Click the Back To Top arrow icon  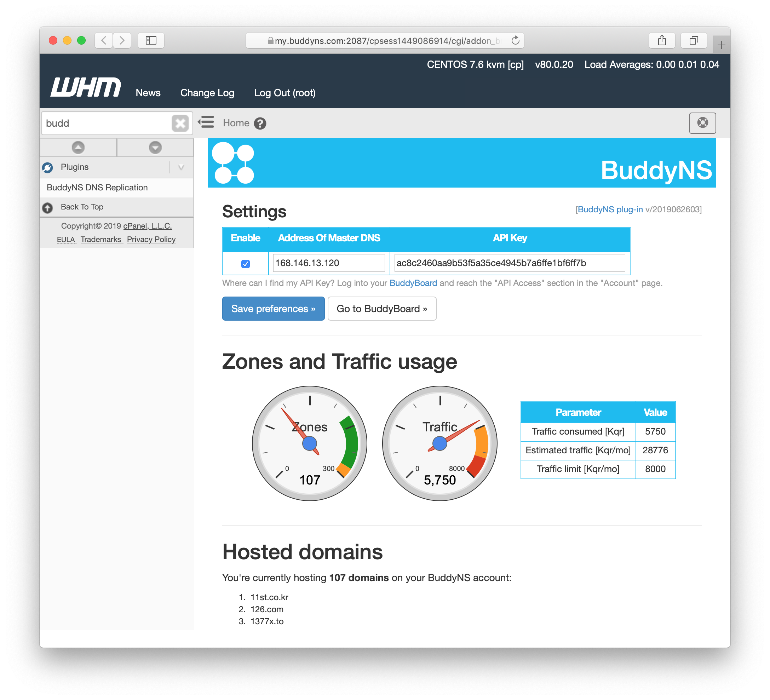(x=47, y=207)
